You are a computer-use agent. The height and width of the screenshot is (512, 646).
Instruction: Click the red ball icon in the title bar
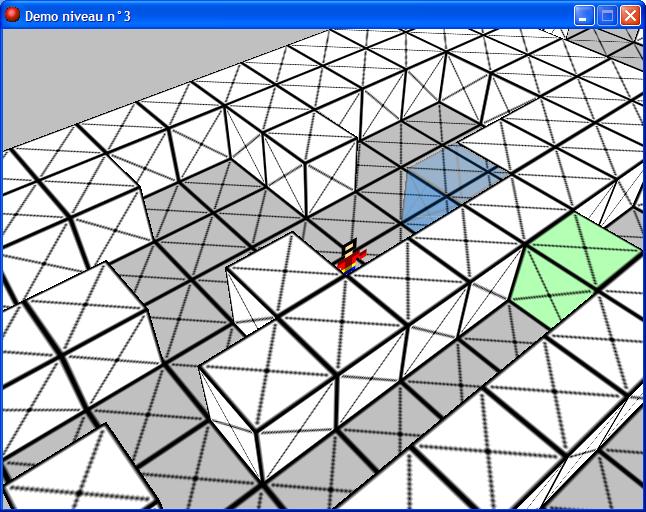(x=12, y=15)
